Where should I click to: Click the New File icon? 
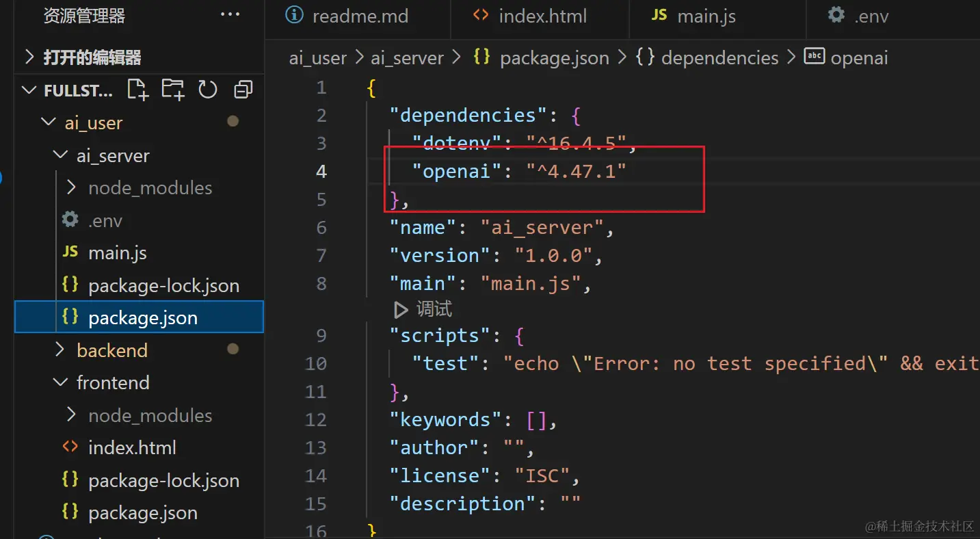pos(137,90)
